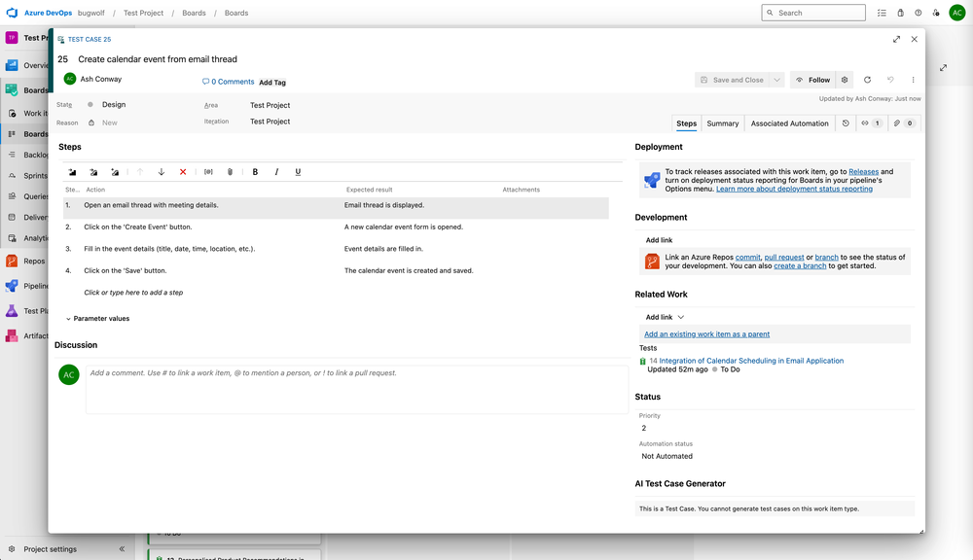Insert a parameter using the [@] icon
This screenshot has height=560, width=973.
[x=206, y=171]
